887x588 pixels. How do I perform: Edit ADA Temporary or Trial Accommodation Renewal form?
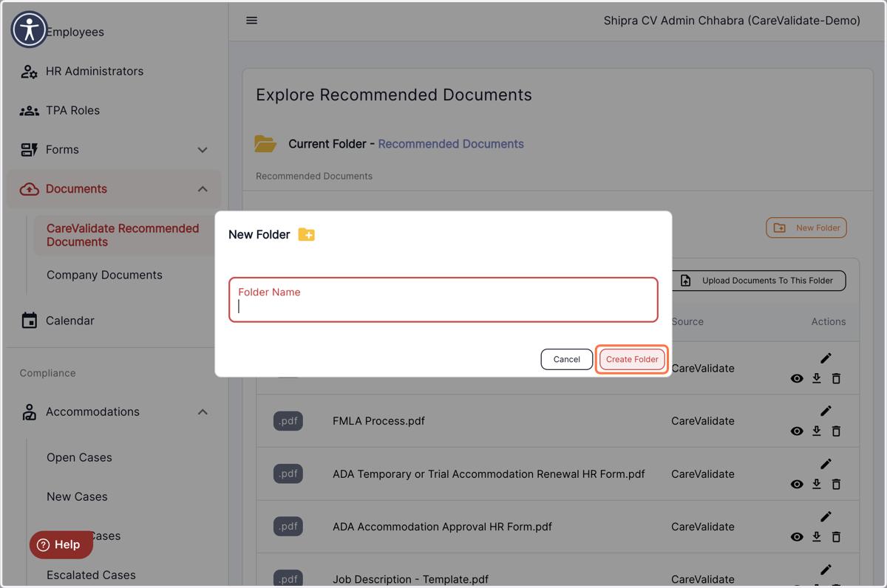pyautogui.click(x=826, y=464)
